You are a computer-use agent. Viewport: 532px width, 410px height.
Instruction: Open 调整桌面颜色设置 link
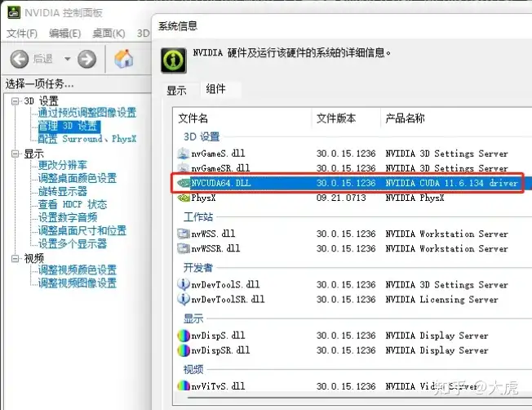coord(78,178)
